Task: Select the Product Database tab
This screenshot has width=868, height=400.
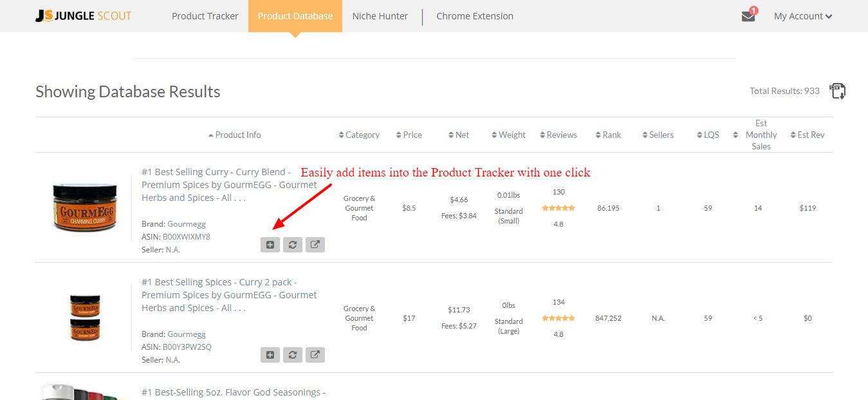Action: tap(295, 16)
